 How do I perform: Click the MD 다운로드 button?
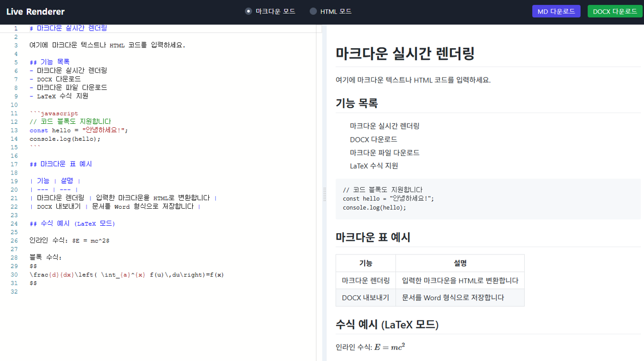pyautogui.click(x=556, y=11)
